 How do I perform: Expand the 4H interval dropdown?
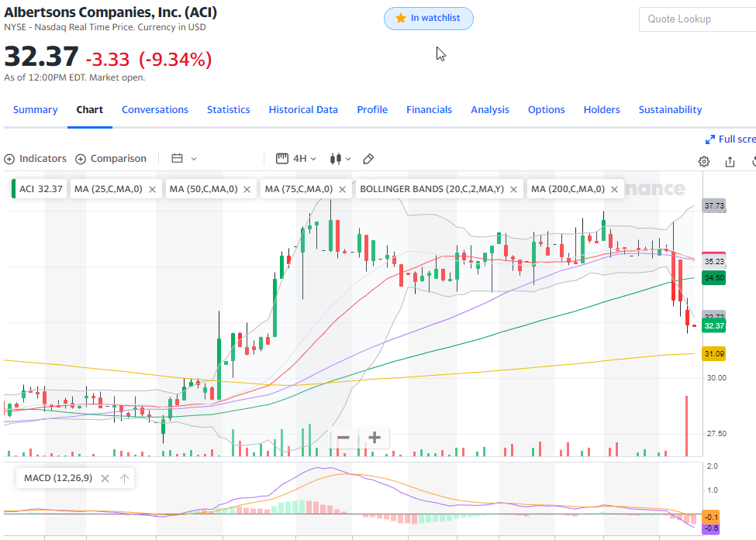click(297, 159)
